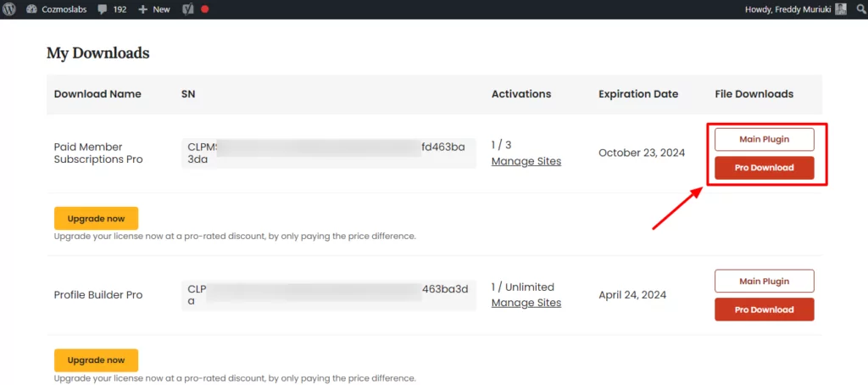The width and height of the screenshot is (868, 385).
Task: Open Manage Sites for Paid Member Subscriptions Pro
Action: click(x=526, y=161)
